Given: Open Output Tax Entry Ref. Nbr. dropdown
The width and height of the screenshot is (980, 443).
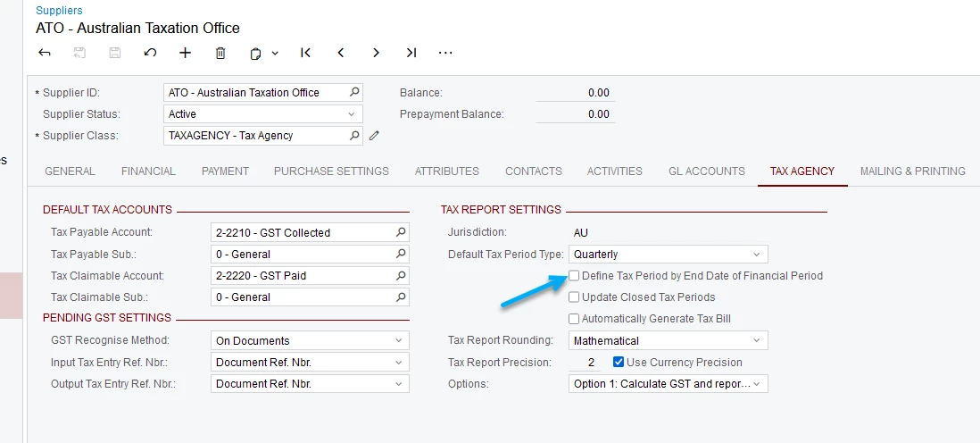Looking at the screenshot, I should (399, 383).
